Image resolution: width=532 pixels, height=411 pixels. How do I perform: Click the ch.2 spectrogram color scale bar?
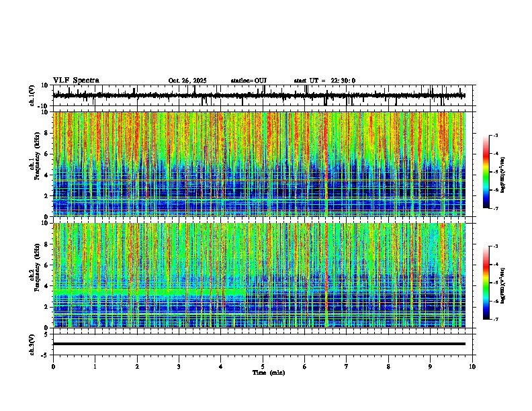(x=486, y=283)
